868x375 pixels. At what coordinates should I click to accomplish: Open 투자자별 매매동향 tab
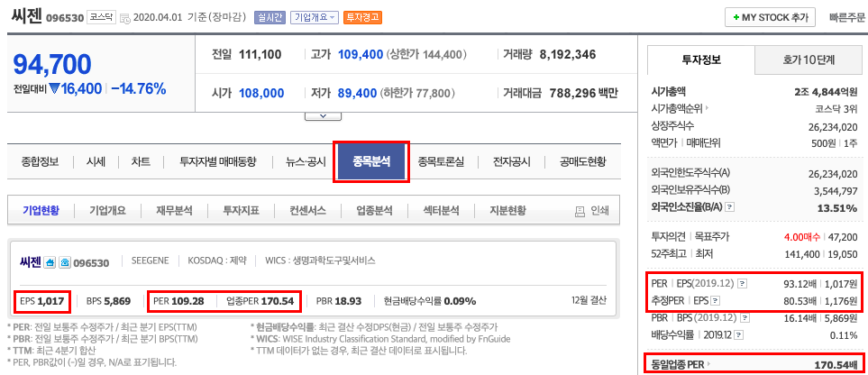[218, 161]
